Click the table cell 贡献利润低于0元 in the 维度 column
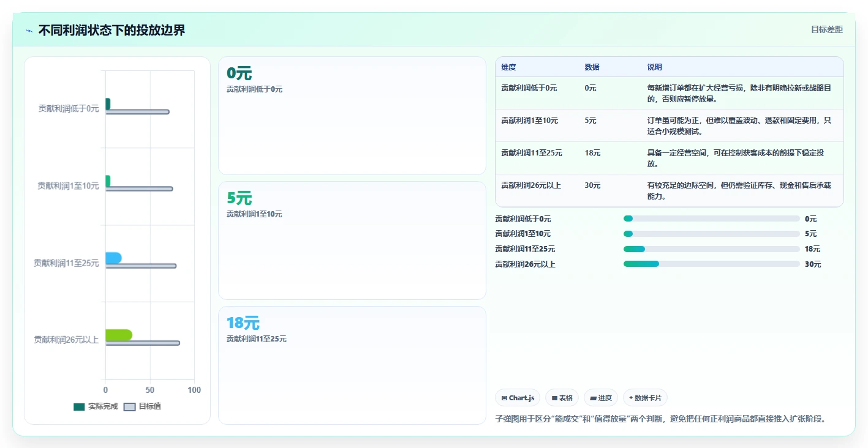The width and height of the screenshot is (868, 448). (x=529, y=88)
